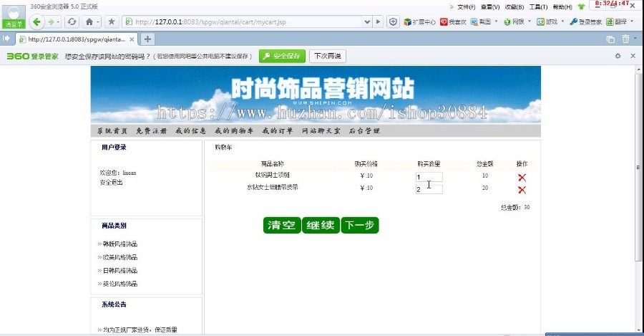This screenshot has width=644, height=336.
Task: Expand the hidden menu chevron before 文件
Action: (x=452, y=6)
